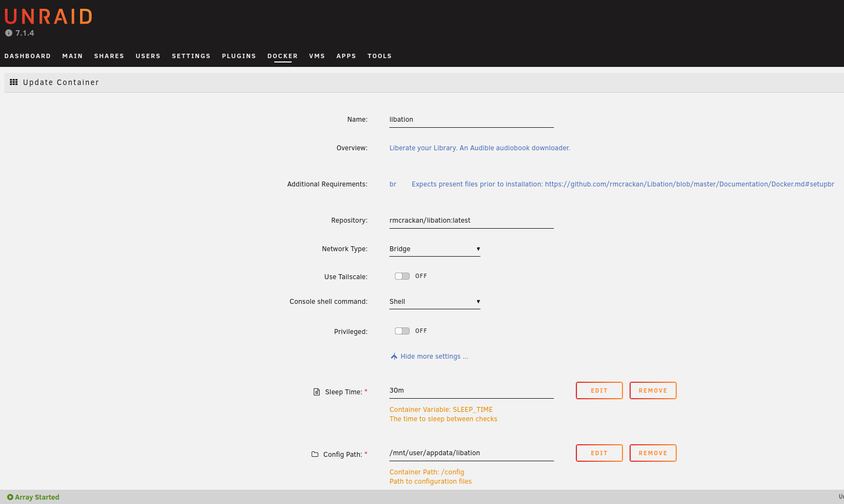Collapse with Hide more settings link
This screenshot has width=844, height=504.
434,356
